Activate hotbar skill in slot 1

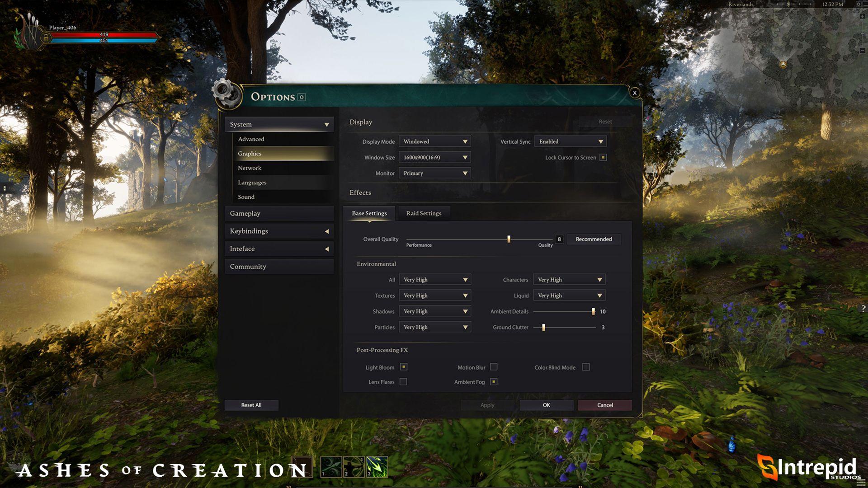[x=331, y=466]
